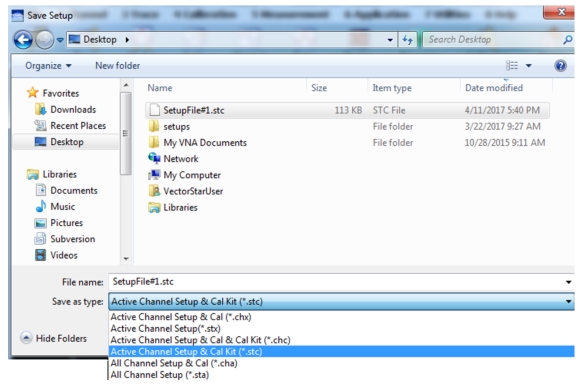Click the File name input field

pyautogui.click(x=335, y=282)
